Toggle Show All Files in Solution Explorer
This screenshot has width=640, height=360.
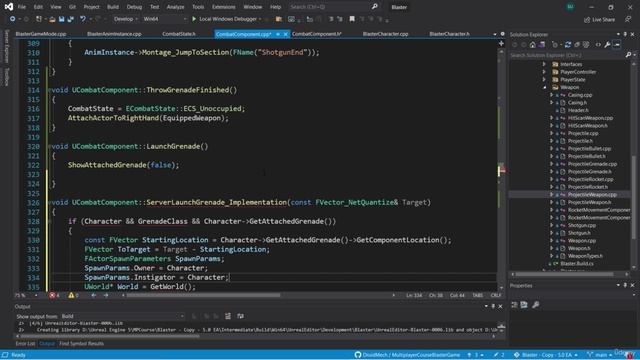point(586,45)
